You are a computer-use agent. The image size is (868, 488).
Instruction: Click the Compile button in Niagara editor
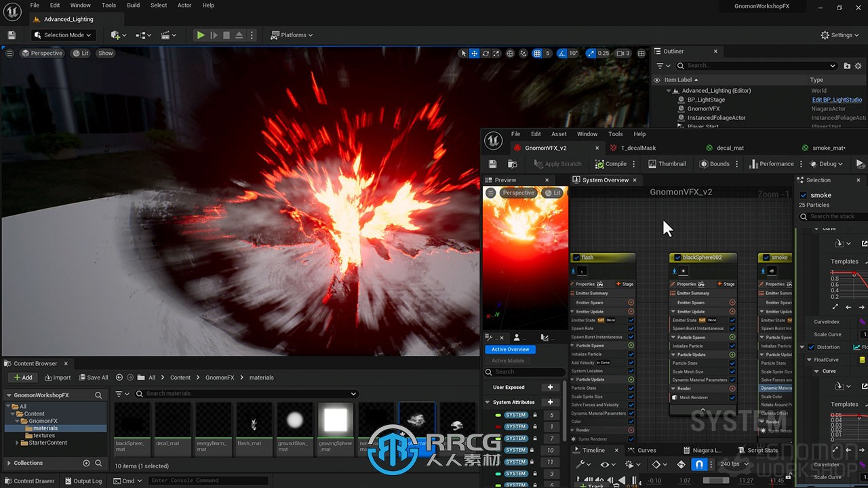[x=610, y=164]
